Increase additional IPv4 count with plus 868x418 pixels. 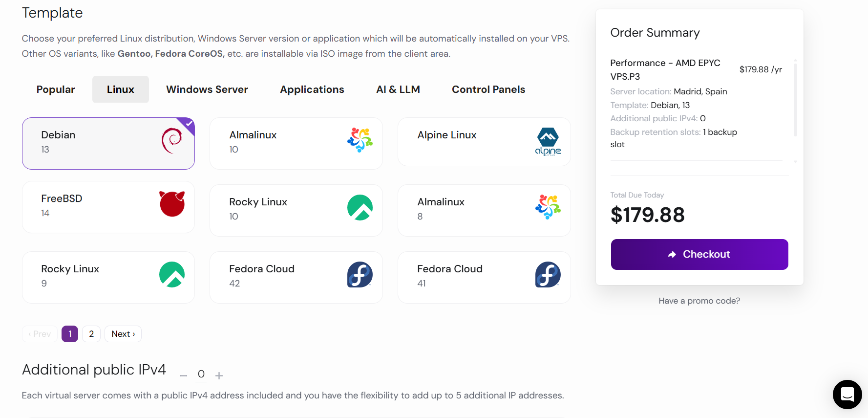[219, 375]
